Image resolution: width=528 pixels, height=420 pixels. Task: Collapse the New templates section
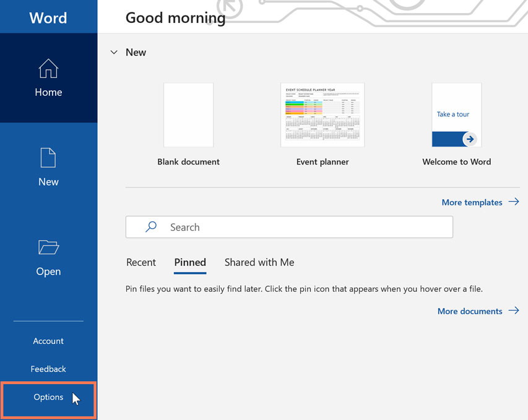tap(114, 52)
